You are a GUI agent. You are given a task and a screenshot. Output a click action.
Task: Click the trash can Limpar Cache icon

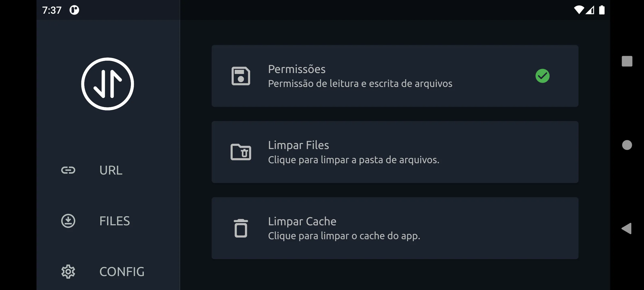(241, 228)
